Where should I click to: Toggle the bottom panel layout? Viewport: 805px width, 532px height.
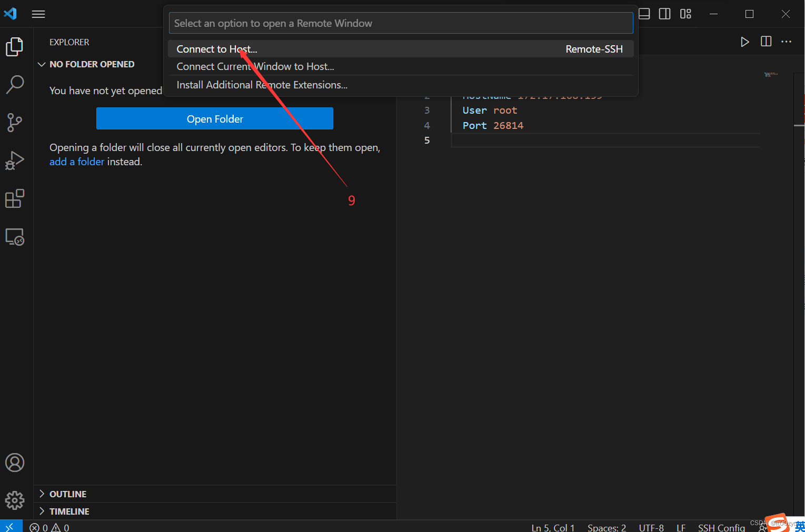point(644,14)
